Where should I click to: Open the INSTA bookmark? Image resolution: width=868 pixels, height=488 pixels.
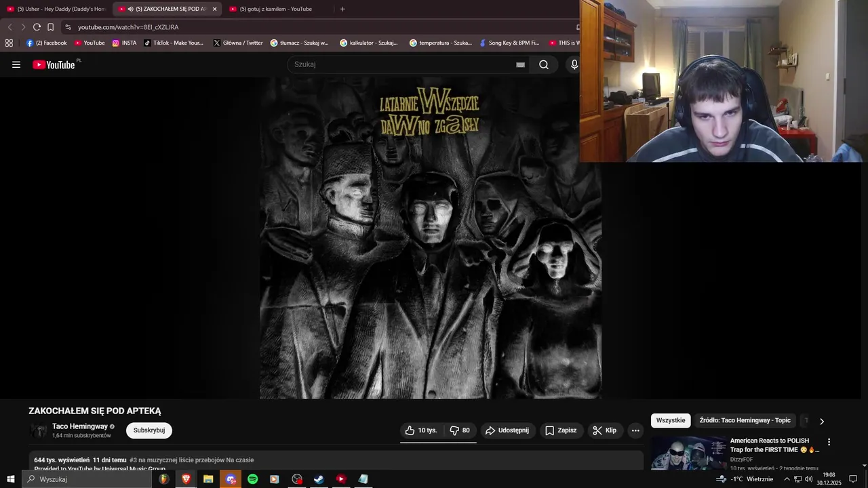(x=124, y=43)
